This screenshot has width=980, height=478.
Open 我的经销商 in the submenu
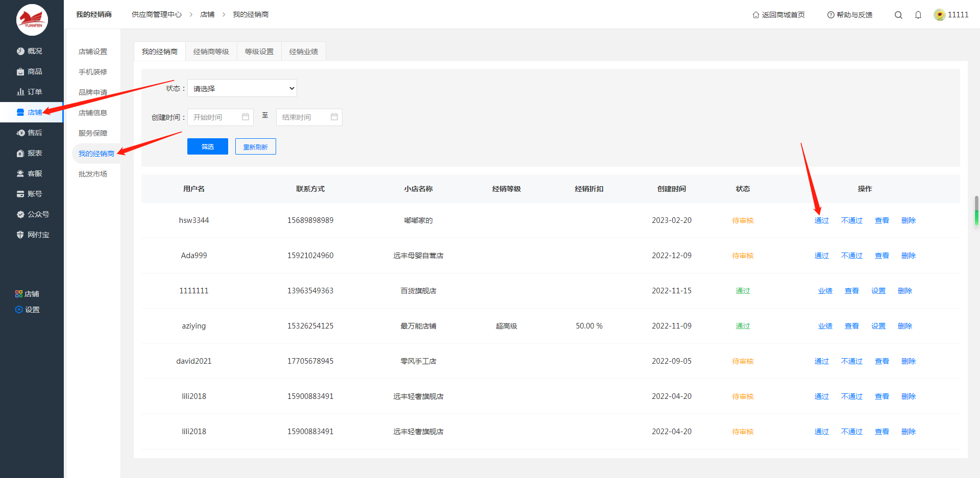click(x=96, y=154)
